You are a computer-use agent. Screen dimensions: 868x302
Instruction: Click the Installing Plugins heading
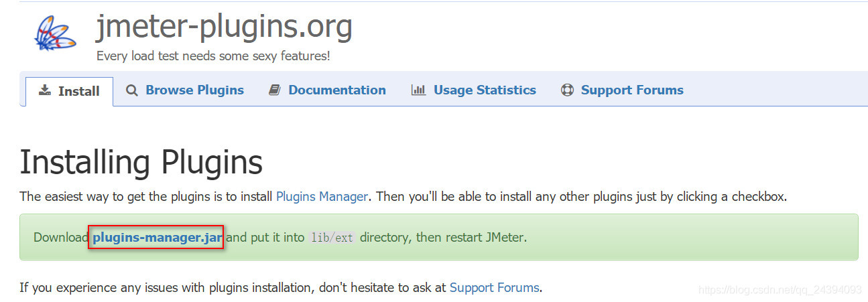(x=141, y=163)
